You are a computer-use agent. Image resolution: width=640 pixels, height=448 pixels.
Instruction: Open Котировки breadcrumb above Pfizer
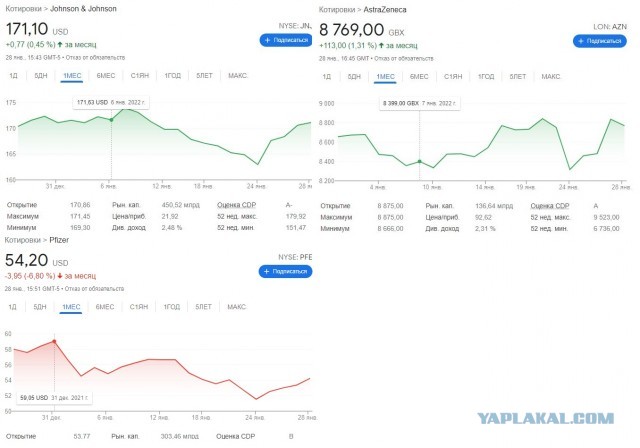pos(22,240)
